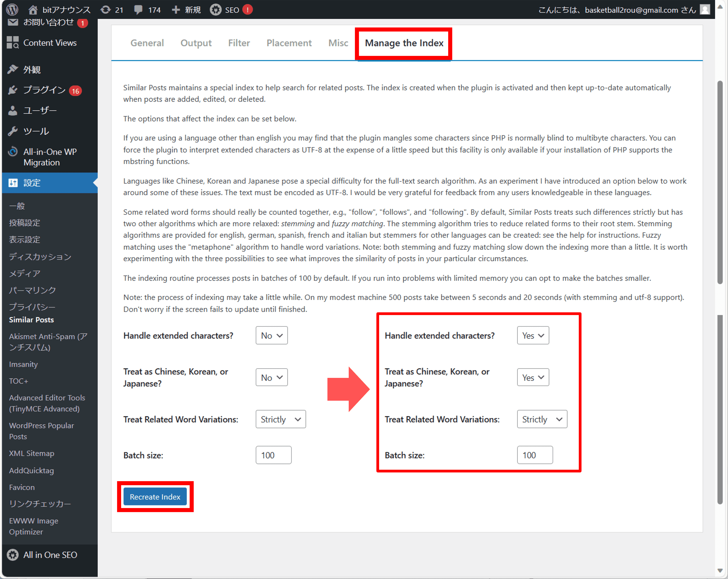This screenshot has height=579, width=728.
Task: Open left Treat Related Word Variations Strictly dropdown
Action: (x=281, y=419)
